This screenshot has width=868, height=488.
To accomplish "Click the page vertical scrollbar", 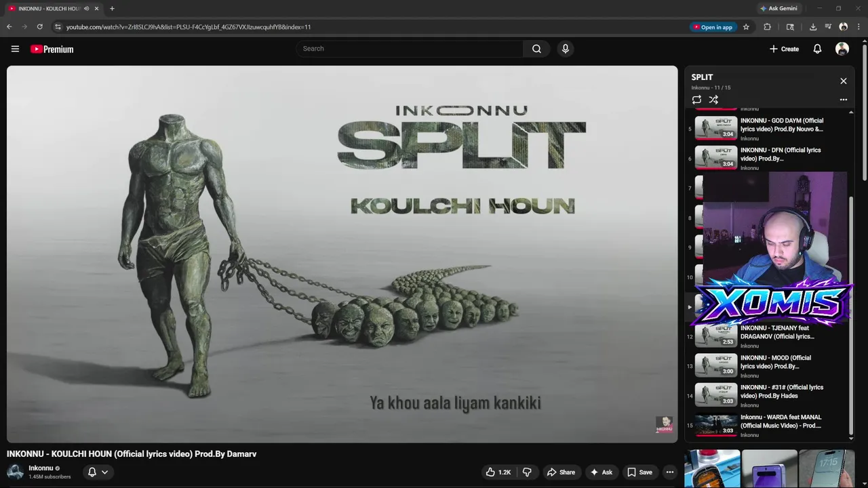I will pyautogui.click(x=864, y=112).
